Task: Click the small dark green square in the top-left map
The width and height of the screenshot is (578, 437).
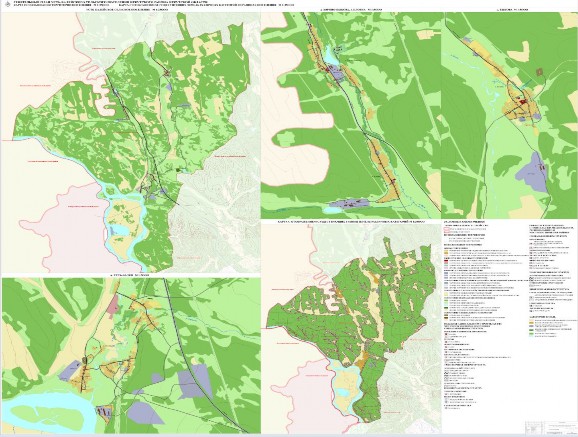Action: coord(179,170)
